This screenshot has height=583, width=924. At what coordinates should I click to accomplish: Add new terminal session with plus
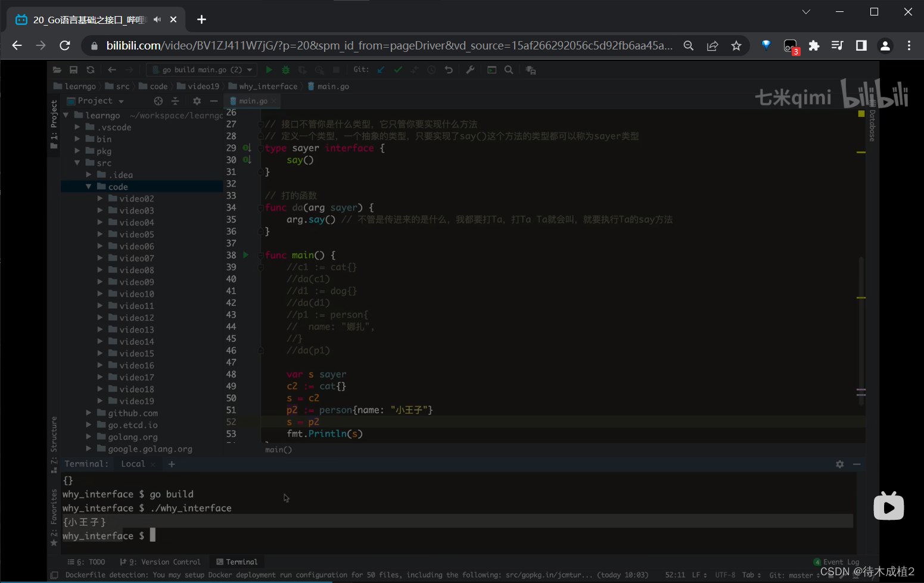coord(172,464)
